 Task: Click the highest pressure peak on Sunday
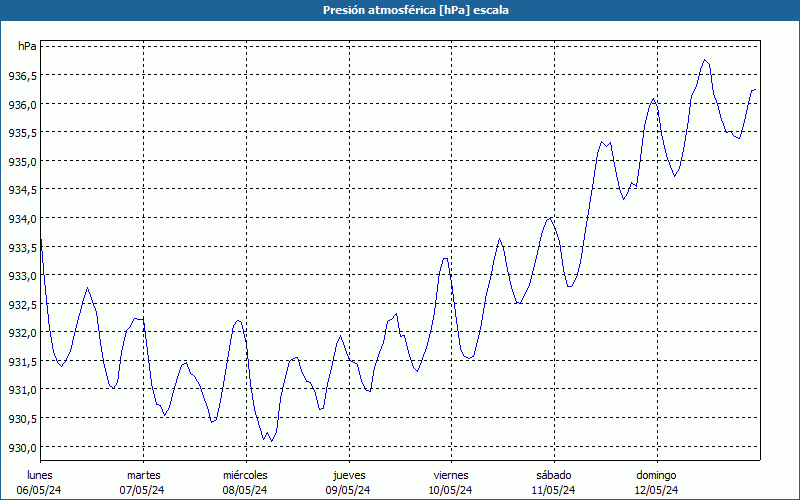pos(705,60)
